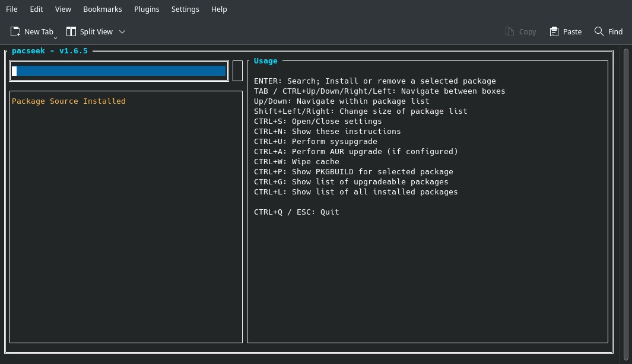Image resolution: width=632 pixels, height=364 pixels.
Task: Click the Find magnifier icon
Action: tap(599, 31)
